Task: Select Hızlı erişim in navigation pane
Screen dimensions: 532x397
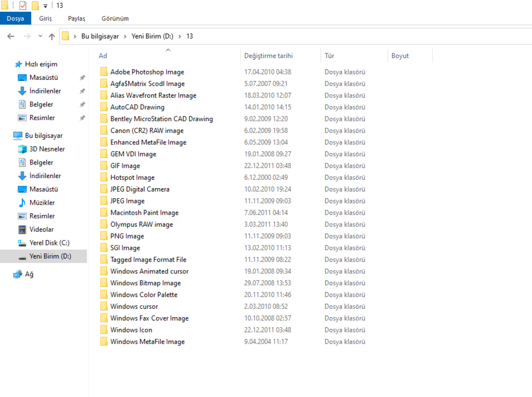Action: (x=41, y=64)
